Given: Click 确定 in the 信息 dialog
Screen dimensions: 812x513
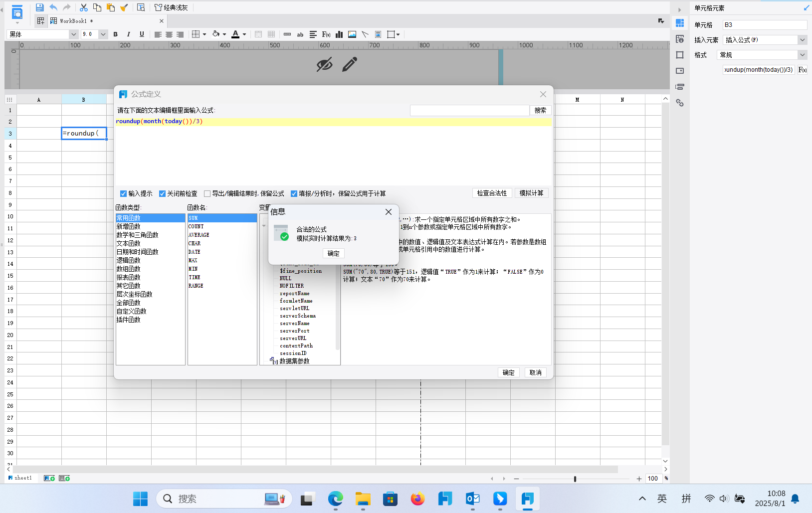Looking at the screenshot, I should pos(334,253).
